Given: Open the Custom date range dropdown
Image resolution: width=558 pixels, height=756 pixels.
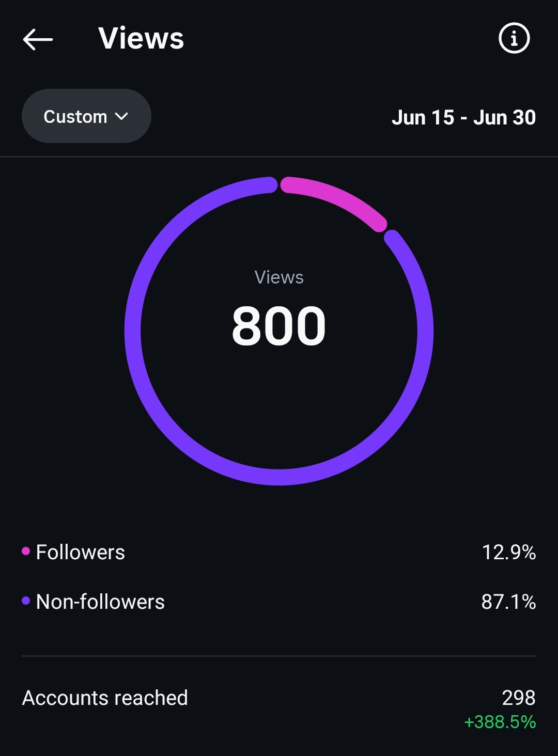Looking at the screenshot, I should pyautogui.click(x=86, y=116).
